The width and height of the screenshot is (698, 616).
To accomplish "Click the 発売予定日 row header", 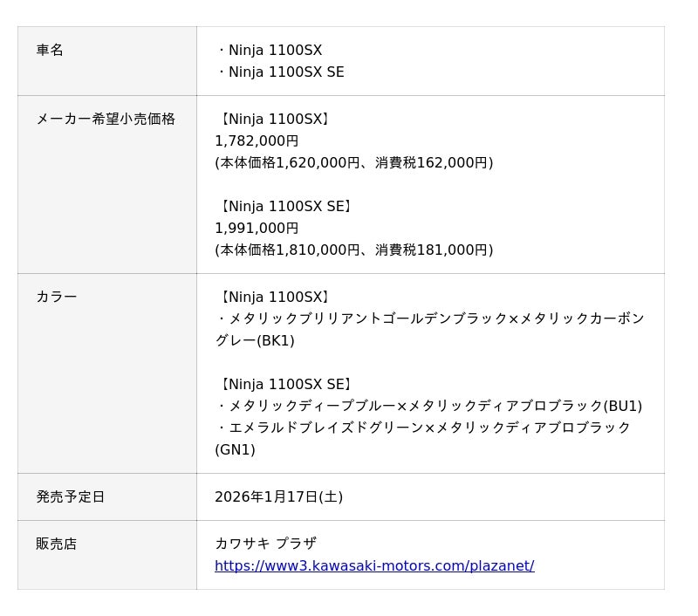I will tap(71, 497).
